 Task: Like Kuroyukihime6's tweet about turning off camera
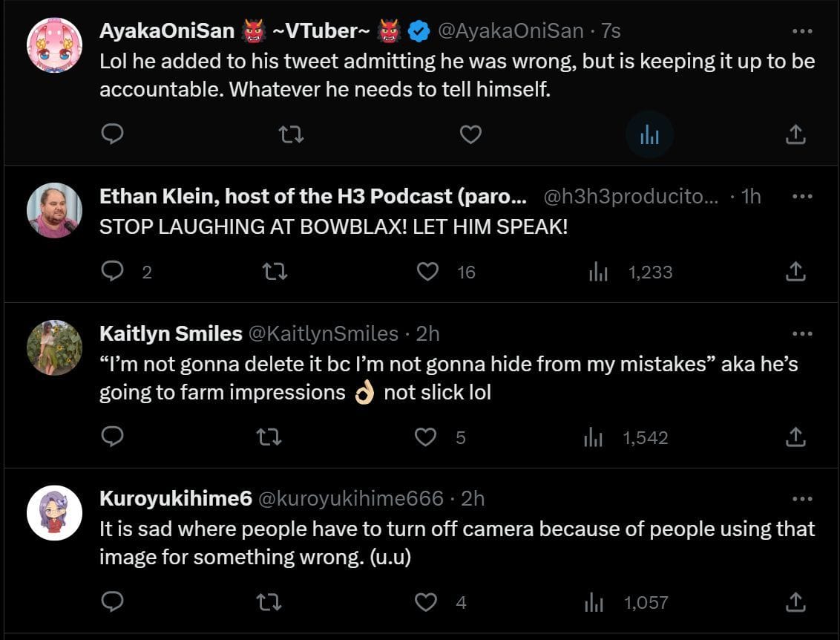tap(427, 602)
